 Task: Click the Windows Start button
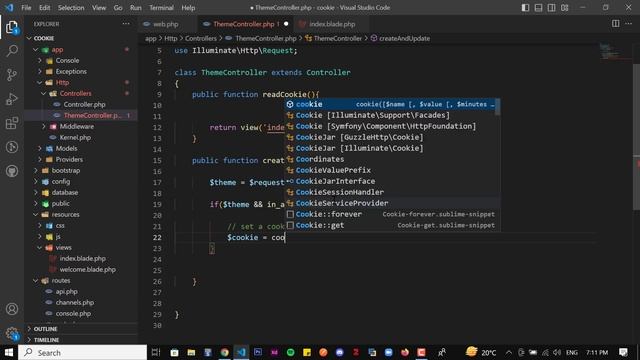pos(9,352)
